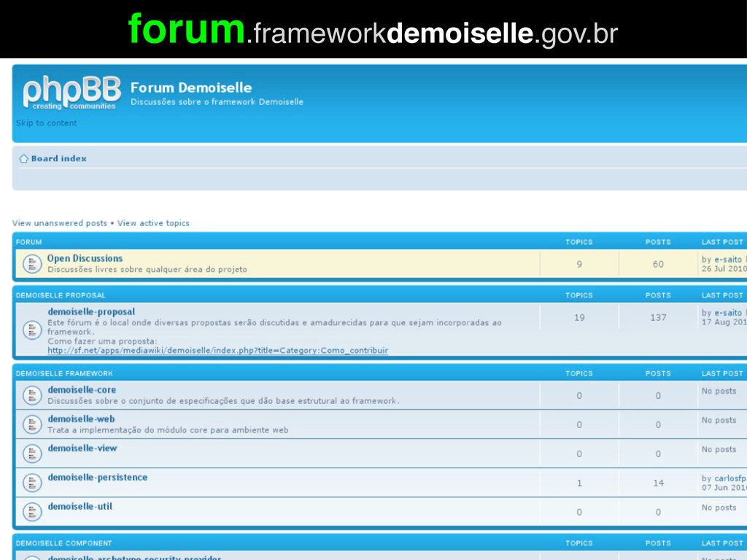Image resolution: width=747 pixels, height=560 pixels.
Task: Click the phpBB logo
Action: coord(71,93)
